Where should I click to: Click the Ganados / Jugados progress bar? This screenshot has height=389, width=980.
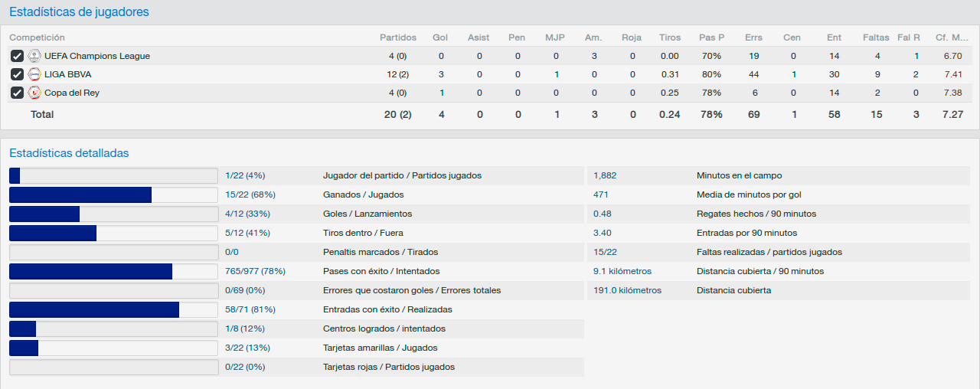coord(113,194)
